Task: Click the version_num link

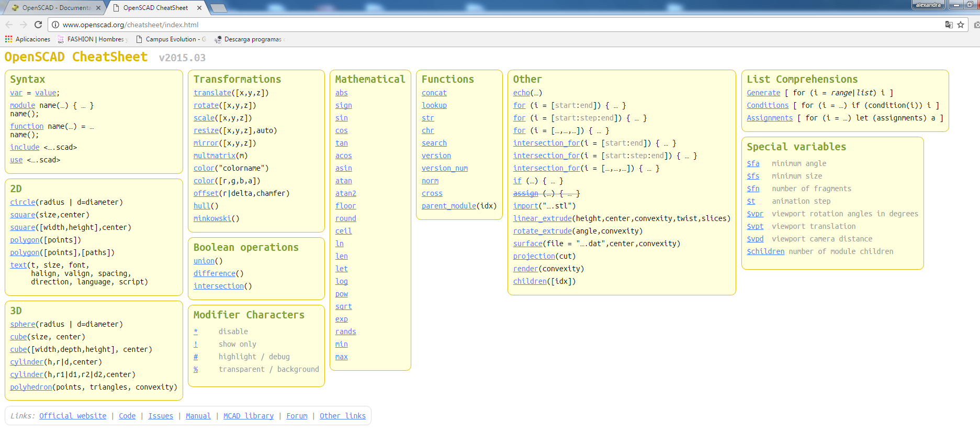Action: pyautogui.click(x=445, y=168)
